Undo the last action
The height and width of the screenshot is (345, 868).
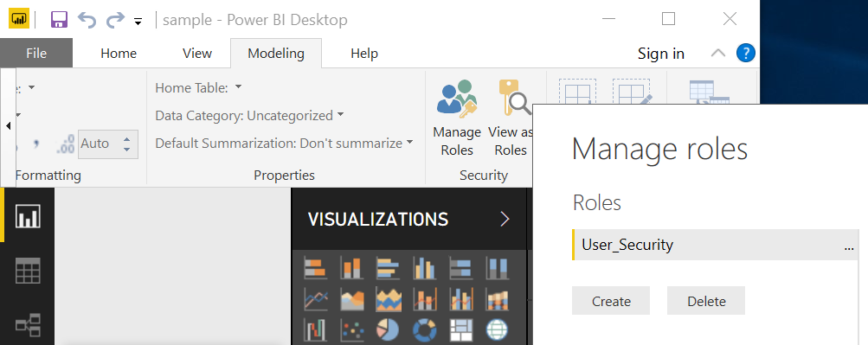(87, 21)
